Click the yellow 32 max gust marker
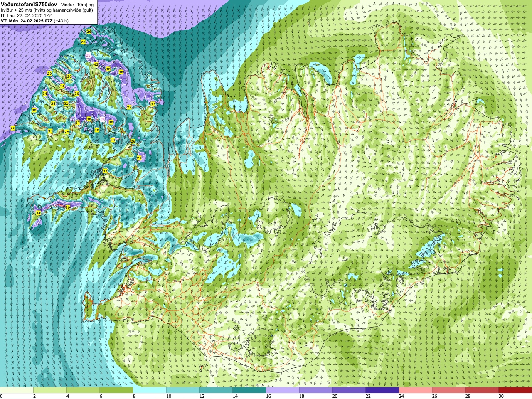The height and width of the screenshot is (399, 532). tap(108, 69)
